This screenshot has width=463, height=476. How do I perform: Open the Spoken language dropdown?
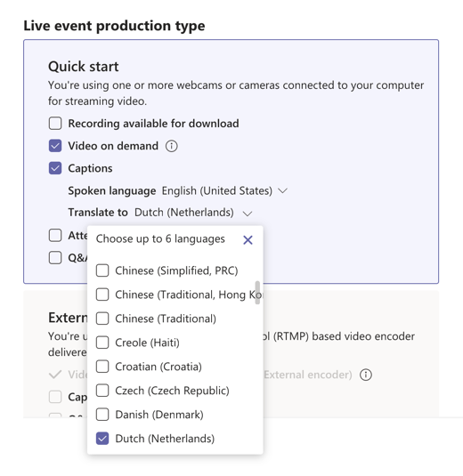[224, 191]
